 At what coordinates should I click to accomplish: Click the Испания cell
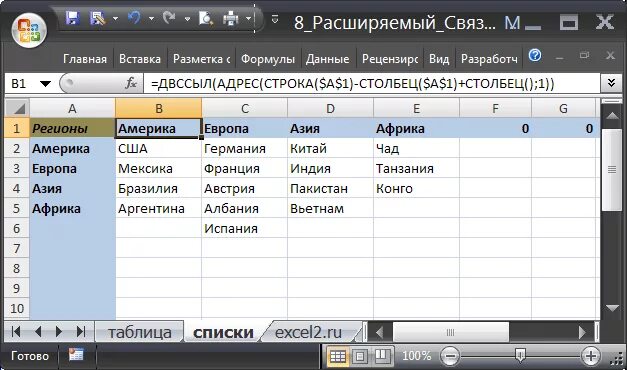[244, 228]
